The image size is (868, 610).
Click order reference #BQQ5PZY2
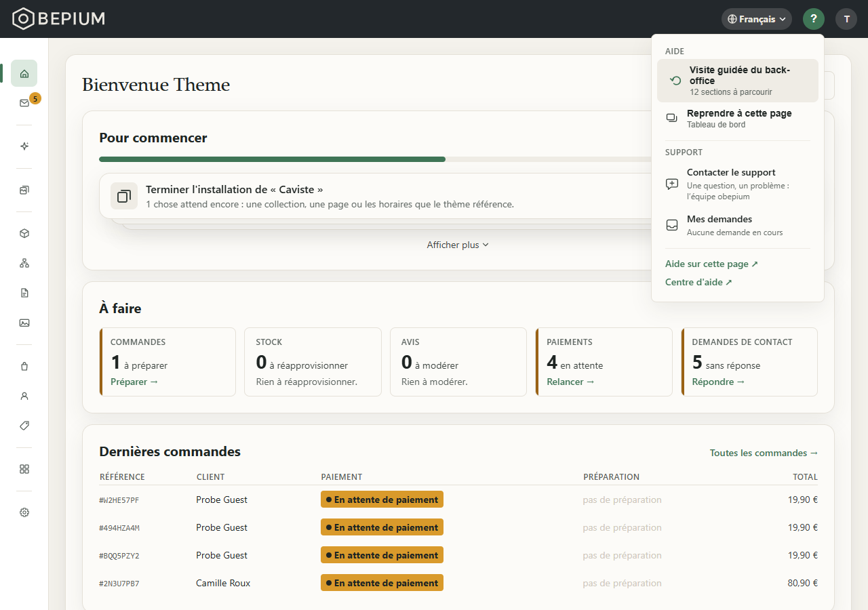click(x=119, y=556)
